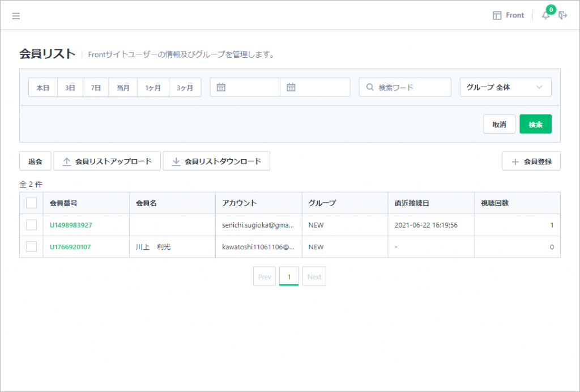Viewport: 580px width, 392px height.
Task: Open the notification bell icon
Action: [x=546, y=15]
